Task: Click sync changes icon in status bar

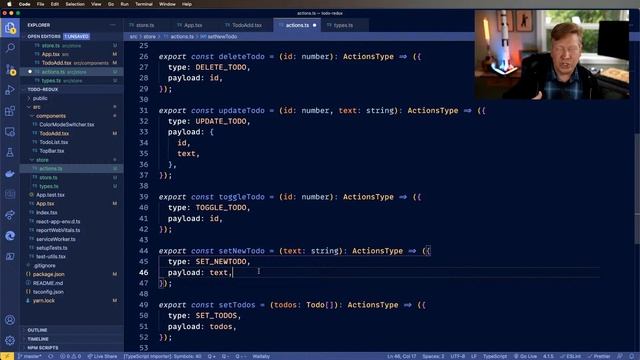Action: [51, 356]
